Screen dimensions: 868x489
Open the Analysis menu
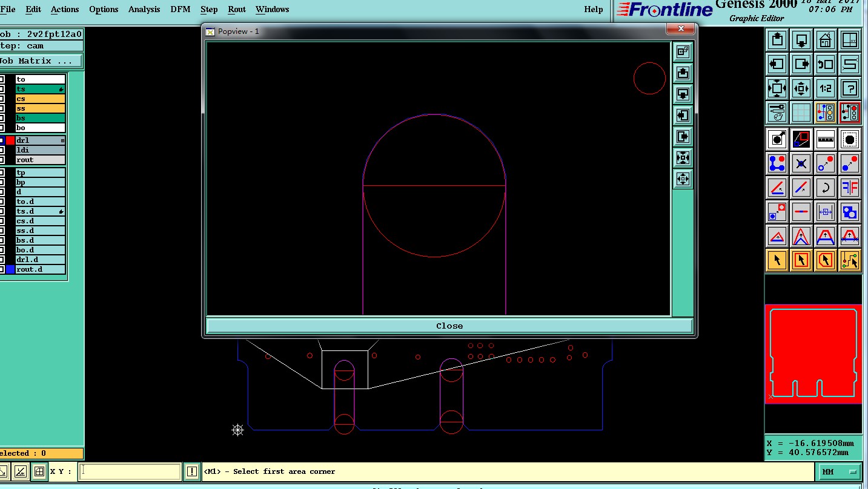[x=144, y=9]
